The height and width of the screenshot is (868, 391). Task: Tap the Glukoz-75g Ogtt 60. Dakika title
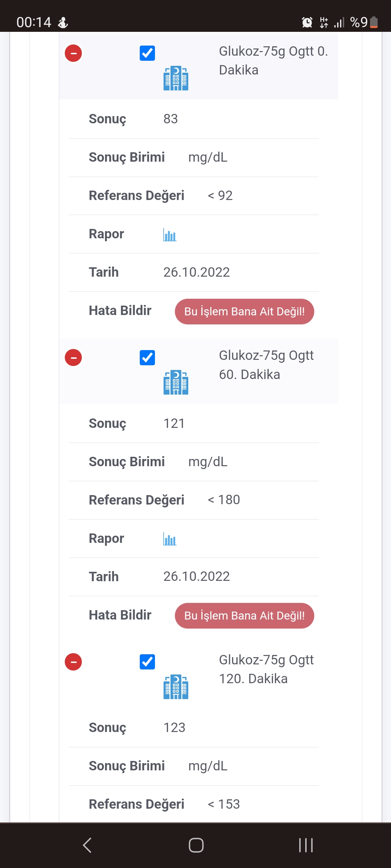266,365
